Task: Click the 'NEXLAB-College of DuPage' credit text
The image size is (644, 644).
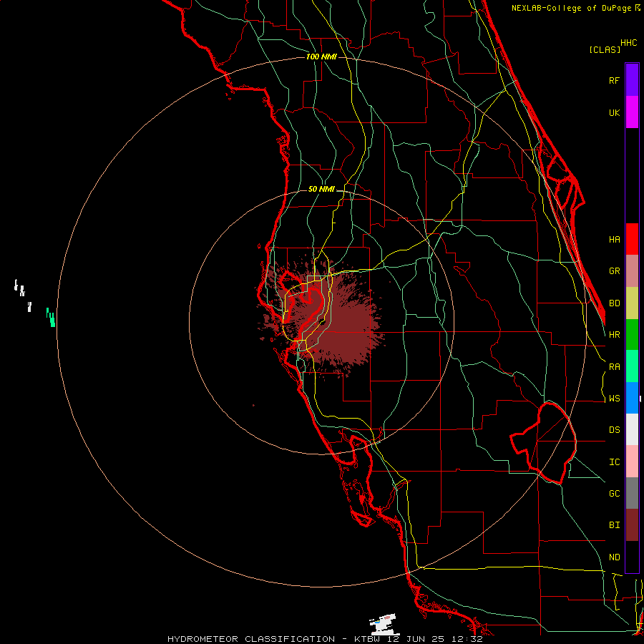Action: 572,8
